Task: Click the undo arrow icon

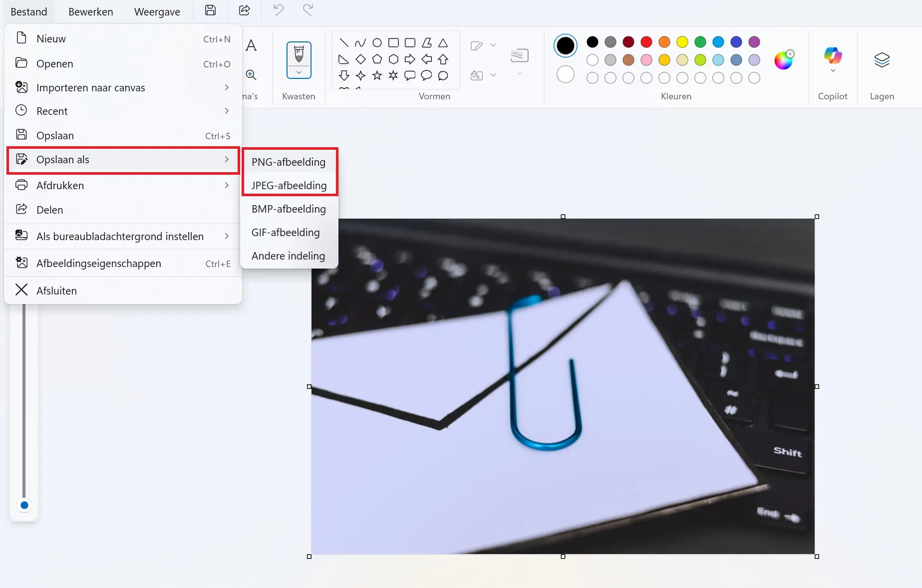Action: point(278,10)
